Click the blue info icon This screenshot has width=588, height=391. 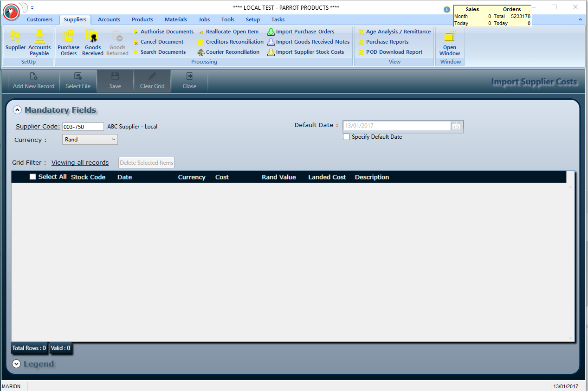point(447,9)
